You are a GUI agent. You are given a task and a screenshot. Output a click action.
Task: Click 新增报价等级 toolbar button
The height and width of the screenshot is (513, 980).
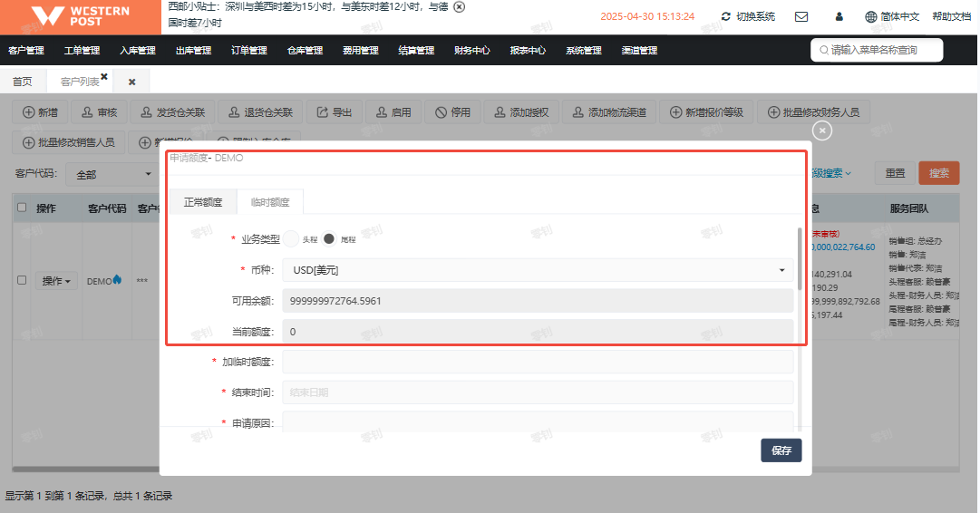tap(706, 112)
